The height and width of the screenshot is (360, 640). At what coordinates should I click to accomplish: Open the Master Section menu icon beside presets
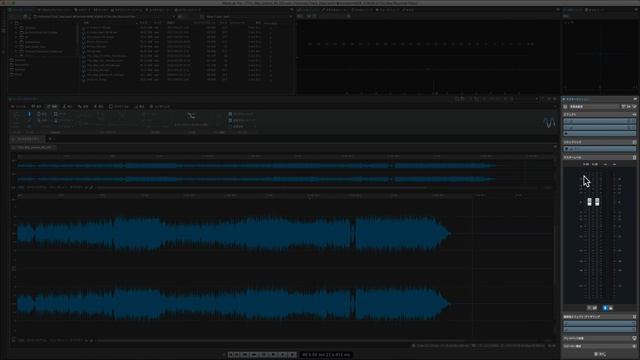click(565, 107)
